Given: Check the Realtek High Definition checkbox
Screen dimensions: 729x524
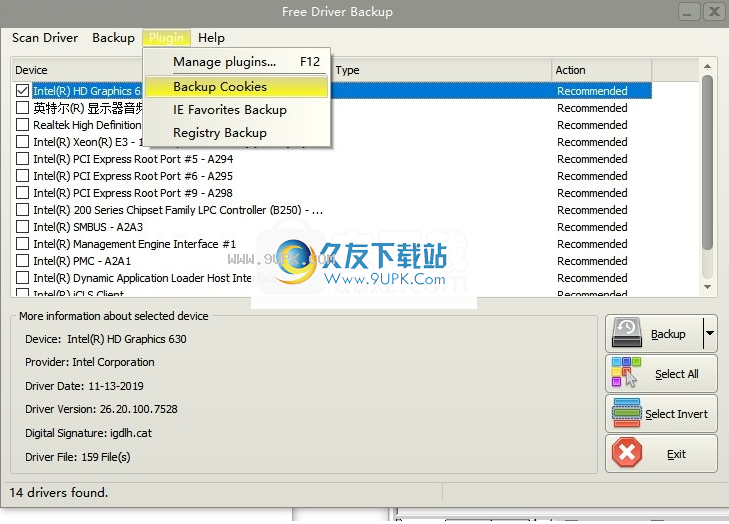Looking at the screenshot, I should coord(22,125).
